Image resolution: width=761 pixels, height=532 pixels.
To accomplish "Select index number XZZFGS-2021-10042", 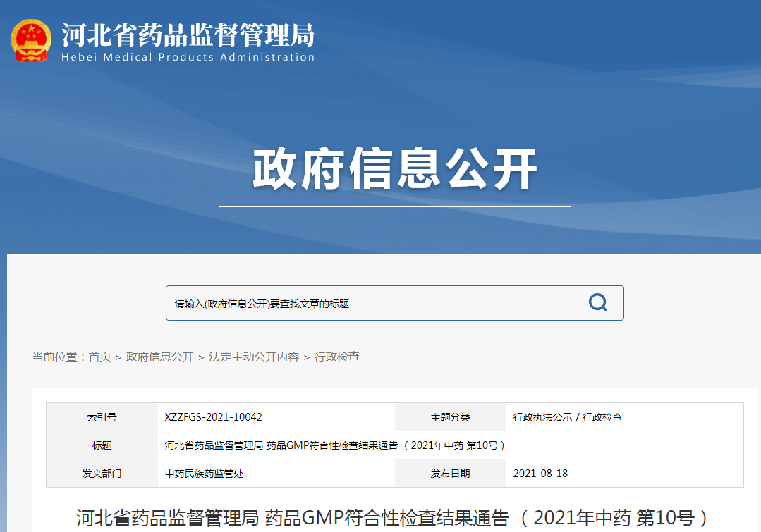I will click(213, 417).
